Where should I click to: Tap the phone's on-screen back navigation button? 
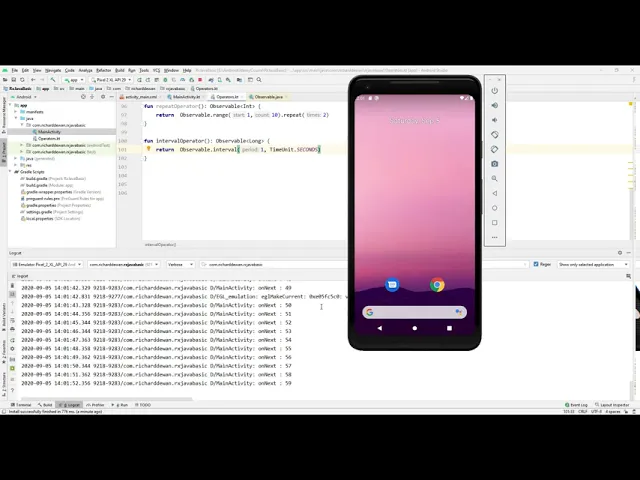coord(380,328)
